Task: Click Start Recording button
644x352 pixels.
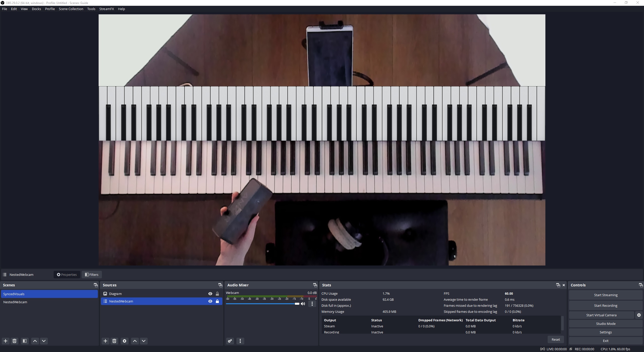Action: tap(606, 305)
